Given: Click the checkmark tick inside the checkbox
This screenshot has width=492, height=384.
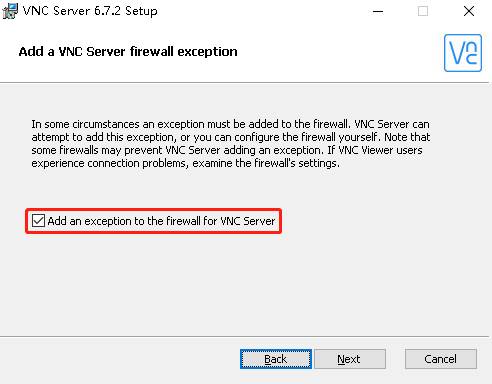Looking at the screenshot, I should coord(38,221).
